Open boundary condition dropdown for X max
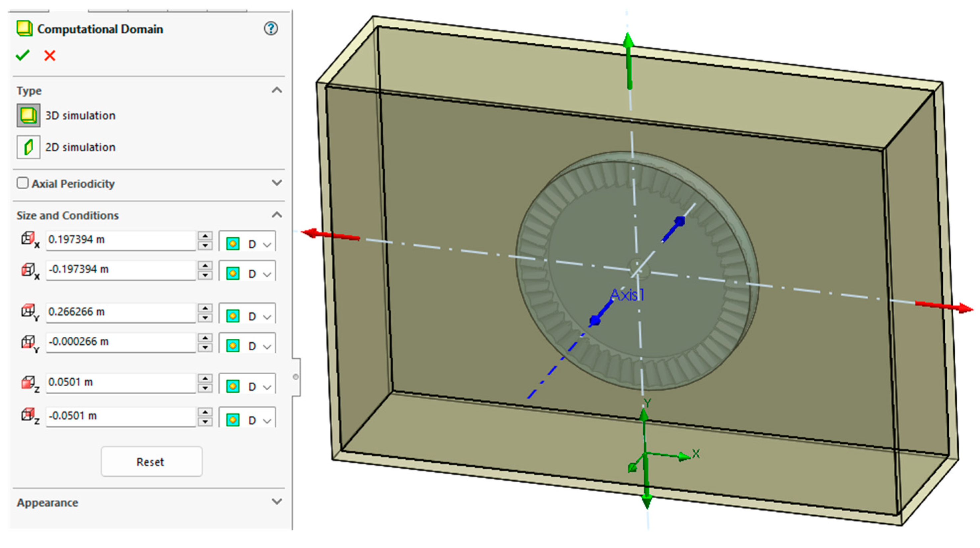The image size is (980, 548). [267, 244]
